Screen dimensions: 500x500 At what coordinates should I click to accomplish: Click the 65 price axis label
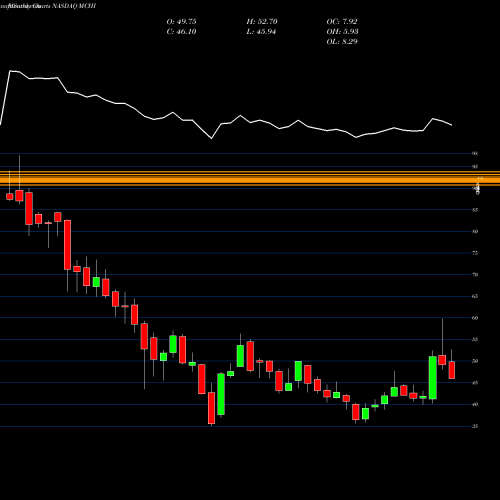tap(475, 296)
